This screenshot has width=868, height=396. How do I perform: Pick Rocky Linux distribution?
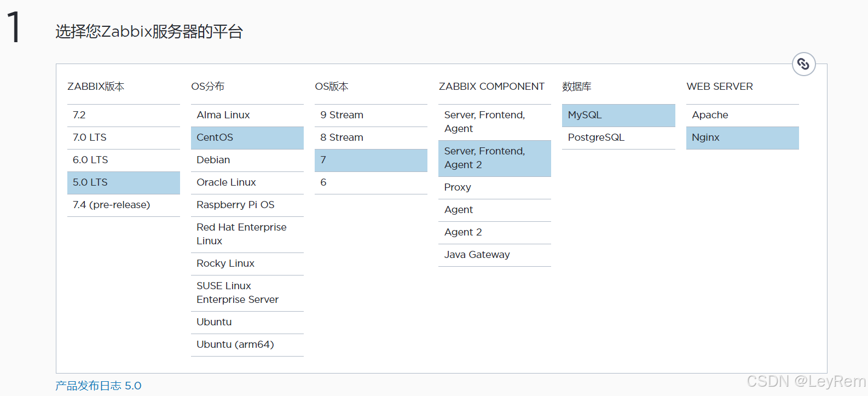247,263
